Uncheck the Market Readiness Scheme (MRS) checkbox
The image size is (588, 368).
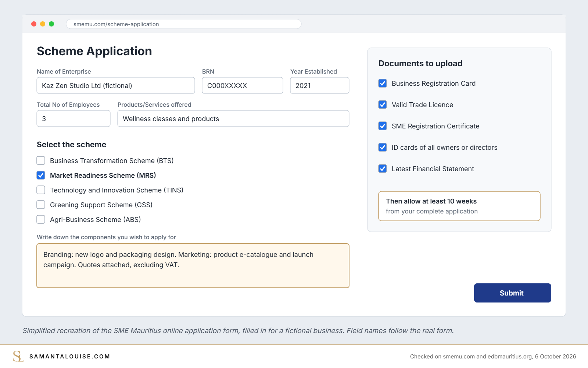tap(41, 175)
